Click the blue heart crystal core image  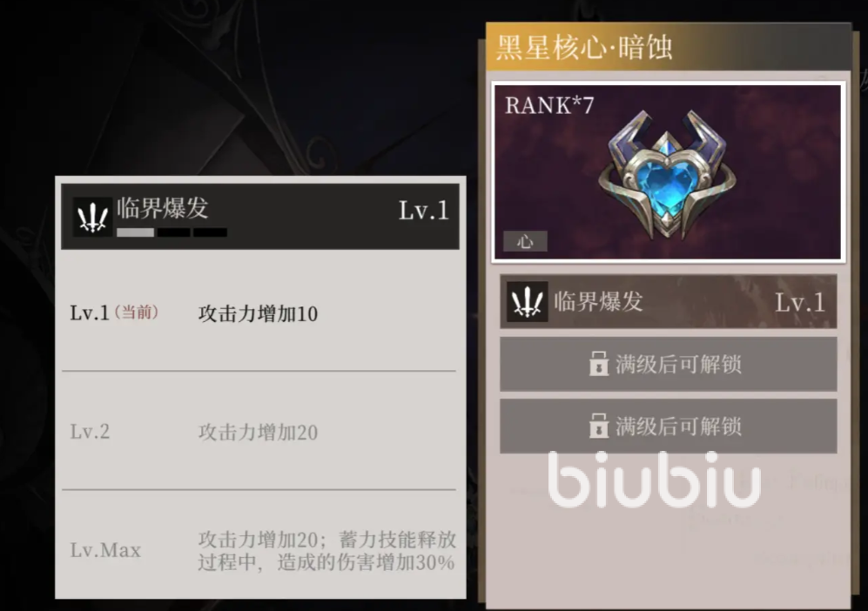(667, 173)
